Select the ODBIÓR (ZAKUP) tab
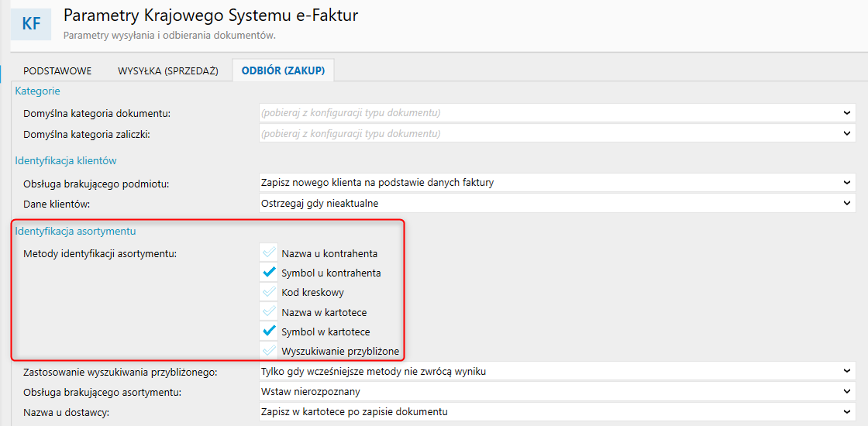 coord(283,70)
